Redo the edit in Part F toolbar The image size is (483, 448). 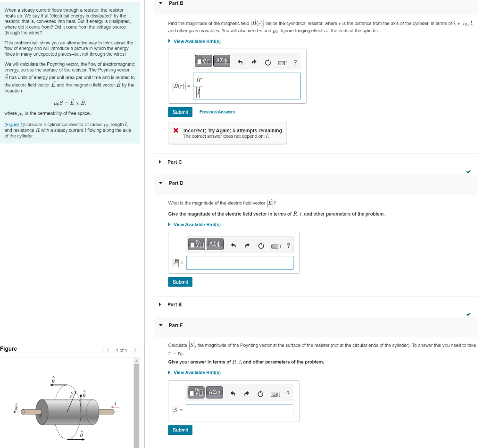point(246,394)
